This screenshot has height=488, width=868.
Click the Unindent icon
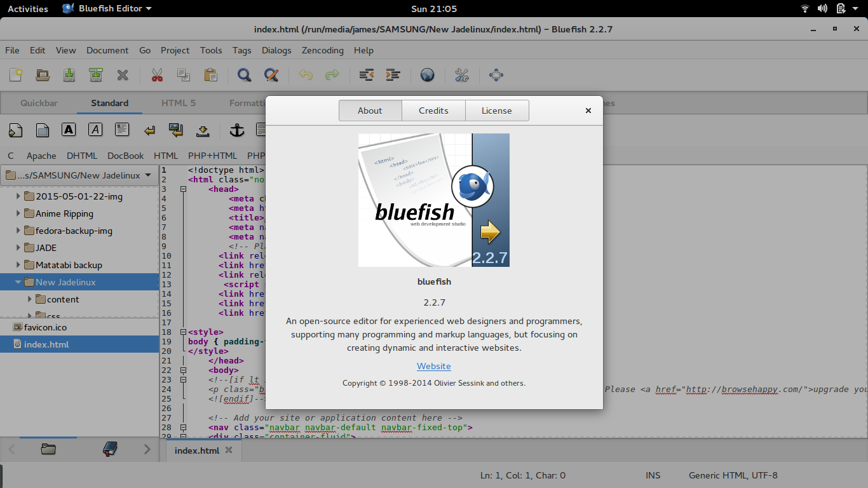coord(367,75)
